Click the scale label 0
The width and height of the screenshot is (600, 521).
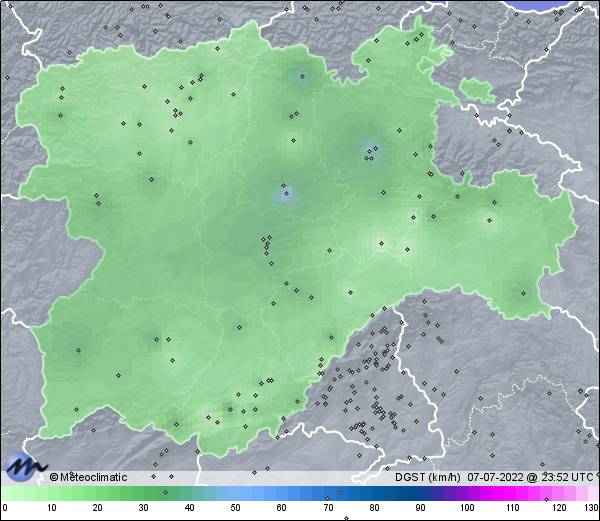click(5, 508)
